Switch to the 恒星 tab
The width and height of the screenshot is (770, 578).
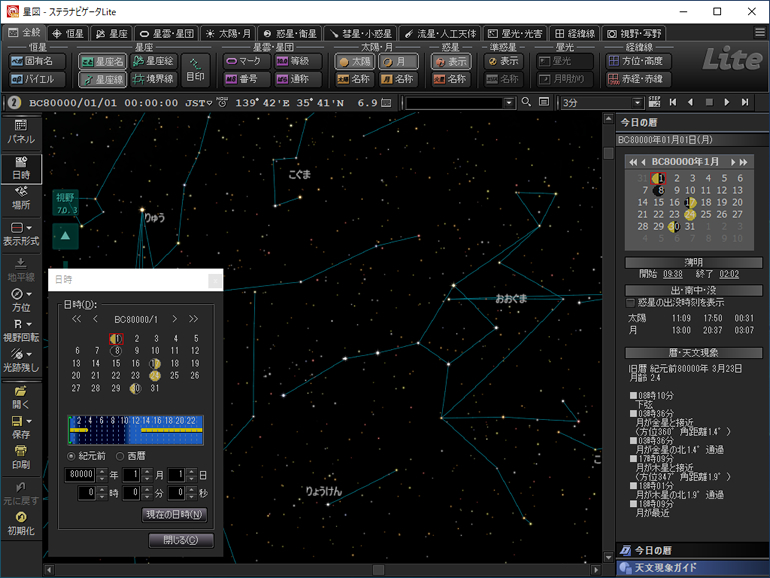click(x=68, y=33)
